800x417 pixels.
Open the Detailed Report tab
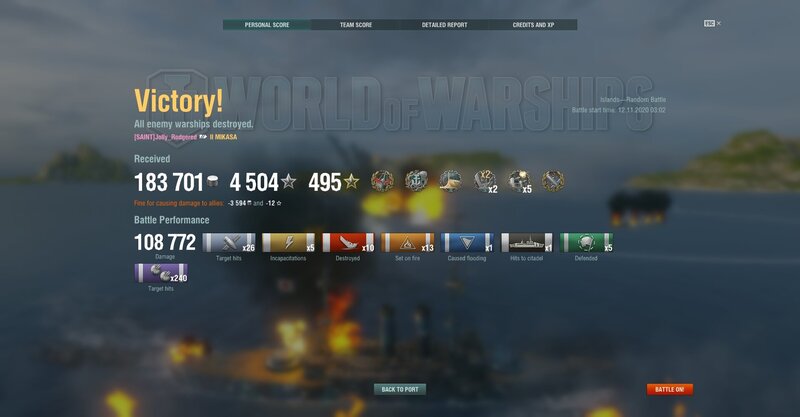coord(444,24)
